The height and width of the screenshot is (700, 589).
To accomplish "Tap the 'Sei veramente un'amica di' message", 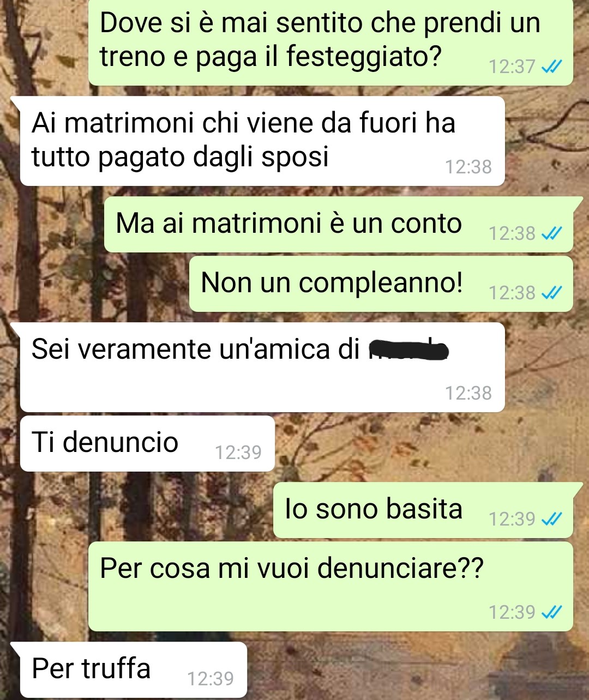I will point(262,367).
